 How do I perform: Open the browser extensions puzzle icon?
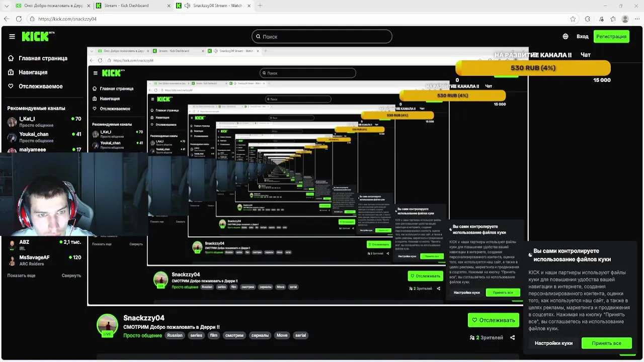click(x=588, y=19)
